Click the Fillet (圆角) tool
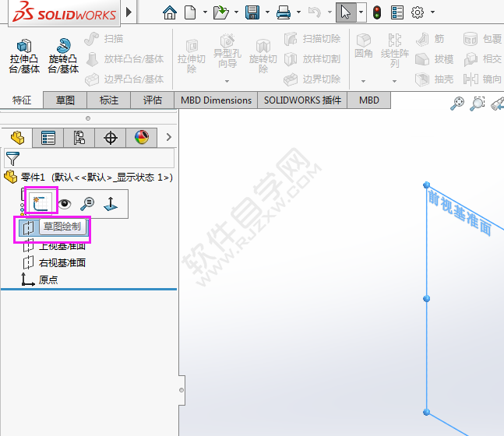Image resolution: width=504 pixels, height=436 pixels. [364, 46]
